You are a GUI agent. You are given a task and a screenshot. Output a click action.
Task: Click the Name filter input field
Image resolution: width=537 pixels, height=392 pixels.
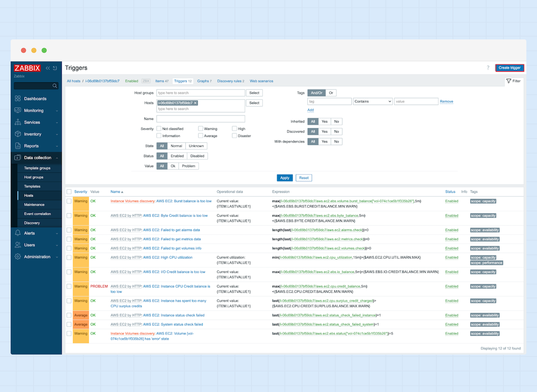pyautogui.click(x=200, y=119)
